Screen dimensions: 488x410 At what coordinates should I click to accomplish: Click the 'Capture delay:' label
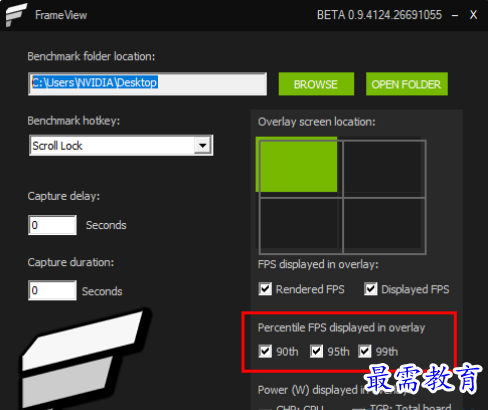(64, 196)
